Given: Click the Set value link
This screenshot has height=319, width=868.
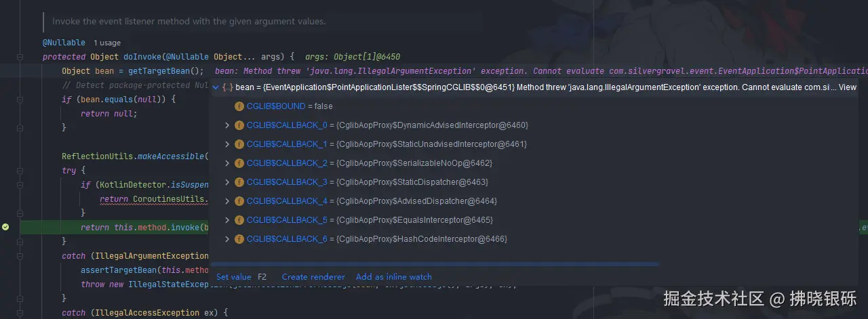Looking at the screenshot, I should coord(234,277).
